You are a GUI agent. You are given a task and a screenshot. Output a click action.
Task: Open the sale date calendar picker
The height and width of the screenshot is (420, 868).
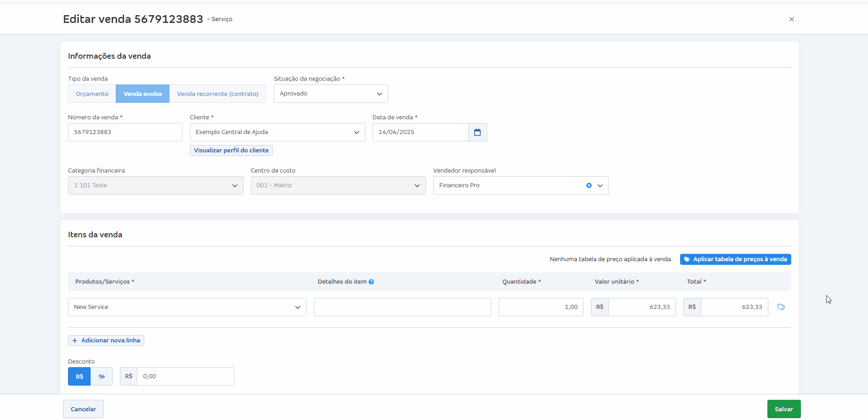pyautogui.click(x=477, y=132)
